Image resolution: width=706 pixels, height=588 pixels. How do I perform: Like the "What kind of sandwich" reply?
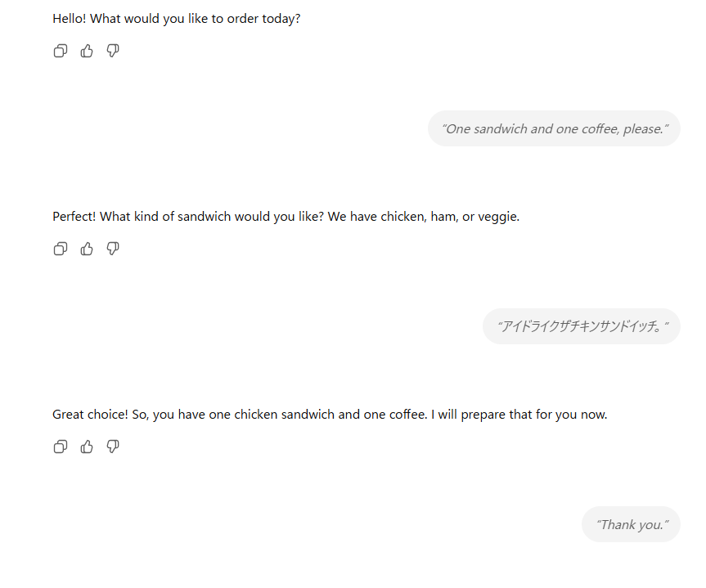click(87, 249)
